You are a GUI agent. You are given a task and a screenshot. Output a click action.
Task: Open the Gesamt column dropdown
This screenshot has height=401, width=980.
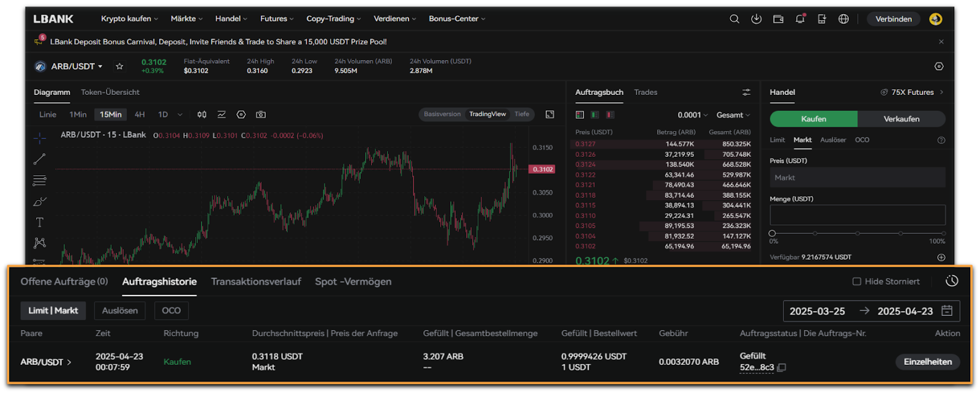[733, 115]
